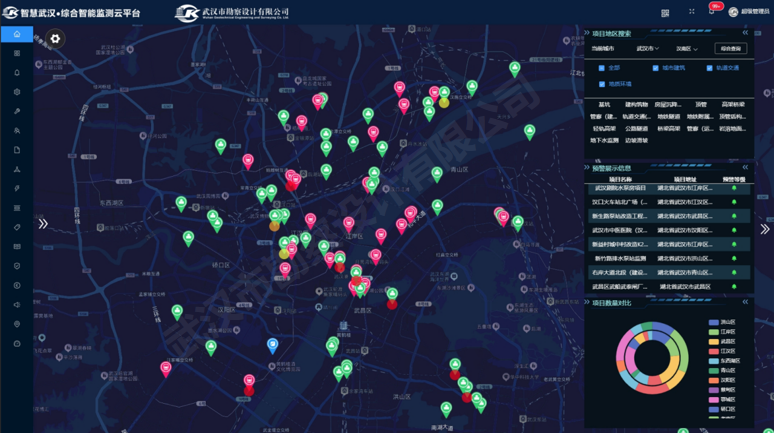
Task: Collapse the 项目地区搜索 panel with its right chevron
Action: 745,33
